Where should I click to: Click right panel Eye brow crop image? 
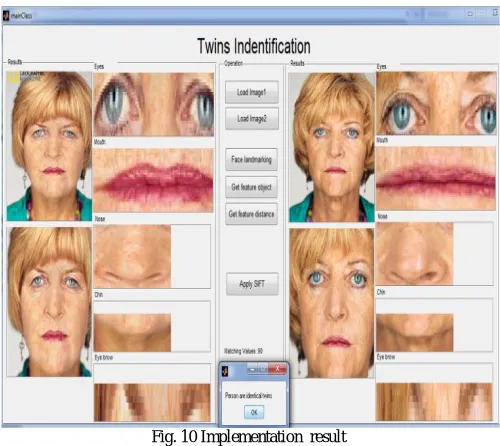434,402
